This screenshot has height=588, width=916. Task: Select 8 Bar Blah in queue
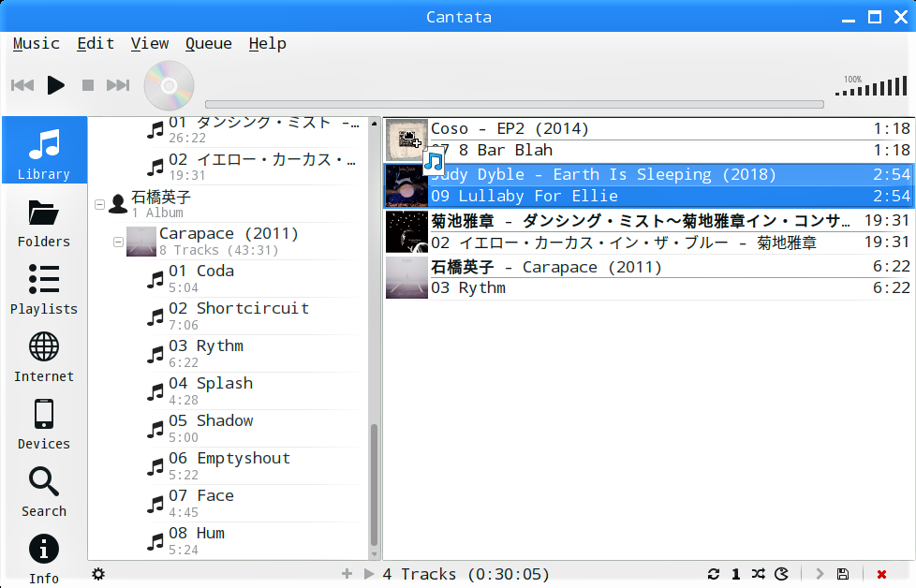[671, 150]
